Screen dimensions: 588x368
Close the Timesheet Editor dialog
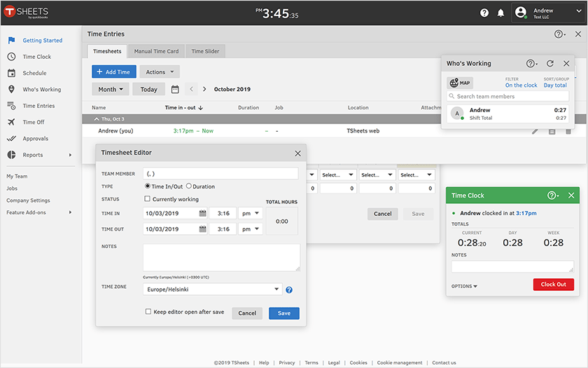click(297, 154)
